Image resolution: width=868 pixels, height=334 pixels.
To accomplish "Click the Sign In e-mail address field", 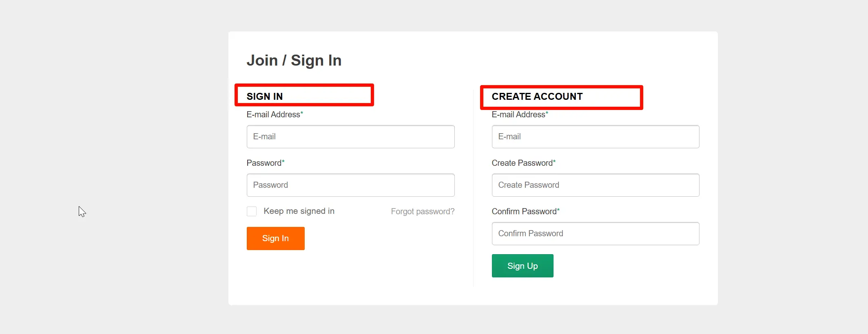I will [350, 136].
